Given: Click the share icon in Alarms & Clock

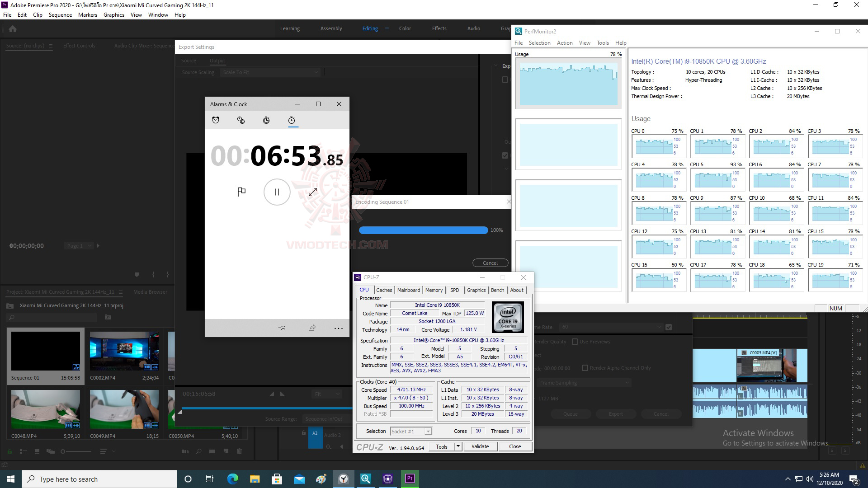Looking at the screenshot, I should click(x=312, y=328).
